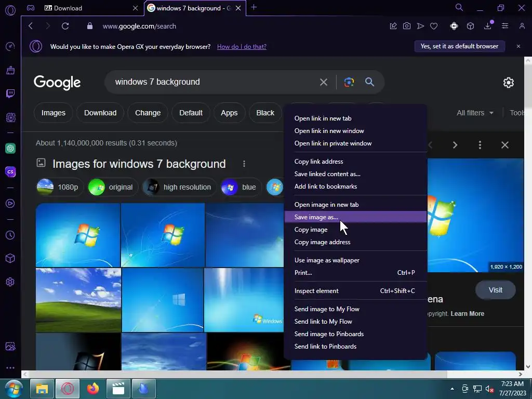Click the Google search magnifier button
This screenshot has width=532, height=399.
point(369,82)
